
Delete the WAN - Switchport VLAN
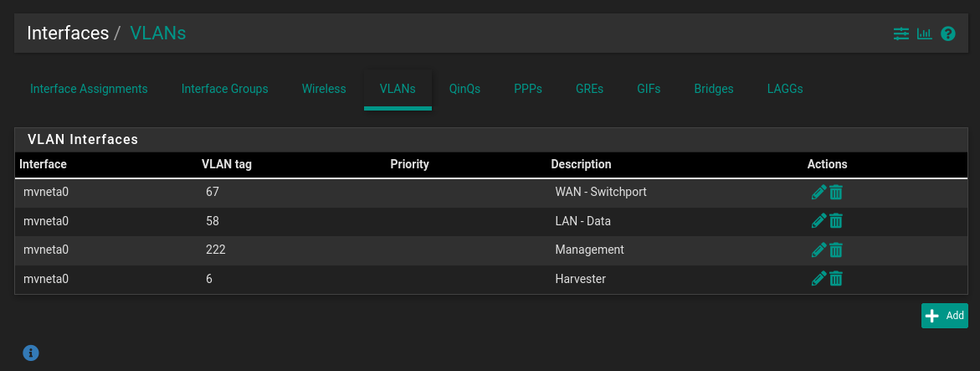pyautogui.click(x=836, y=193)
